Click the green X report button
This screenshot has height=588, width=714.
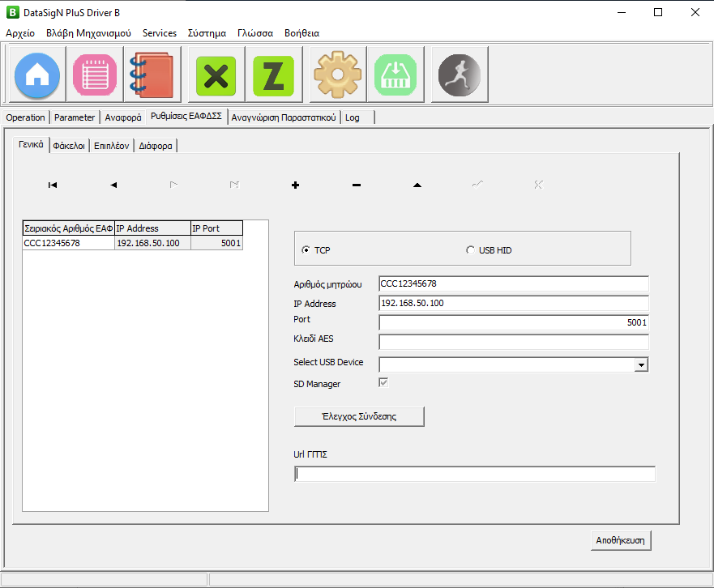(216, 75)
